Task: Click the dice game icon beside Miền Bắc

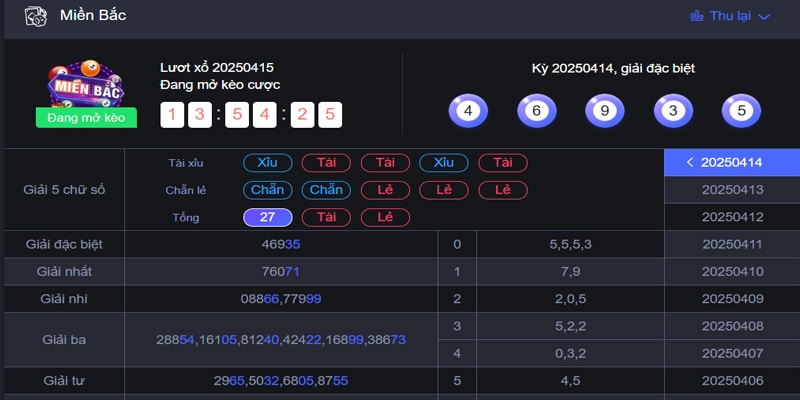Action: pyautogui.click(x=35, y=17)
